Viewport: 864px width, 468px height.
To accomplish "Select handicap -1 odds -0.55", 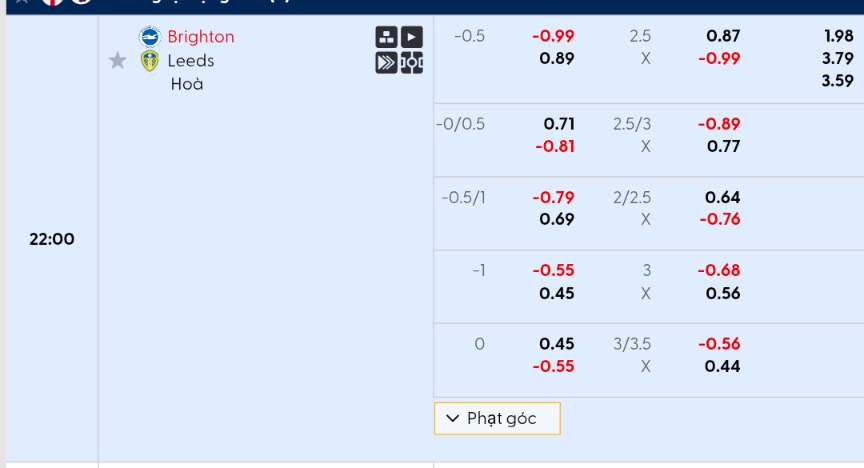I will (x=554, y=270).
